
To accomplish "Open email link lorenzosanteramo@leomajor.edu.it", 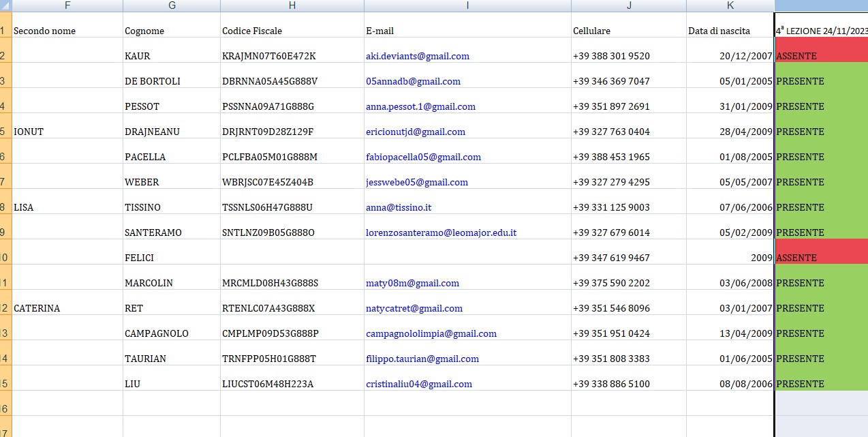I will coord(441,232).
